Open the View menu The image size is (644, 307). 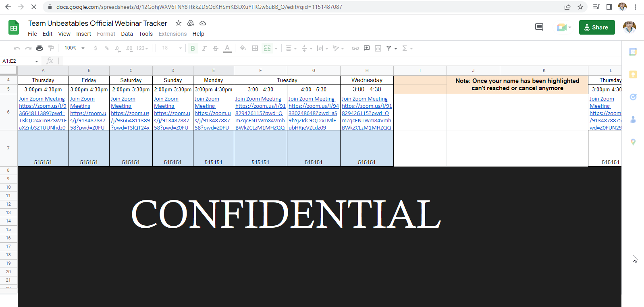[x=64, y=34]
